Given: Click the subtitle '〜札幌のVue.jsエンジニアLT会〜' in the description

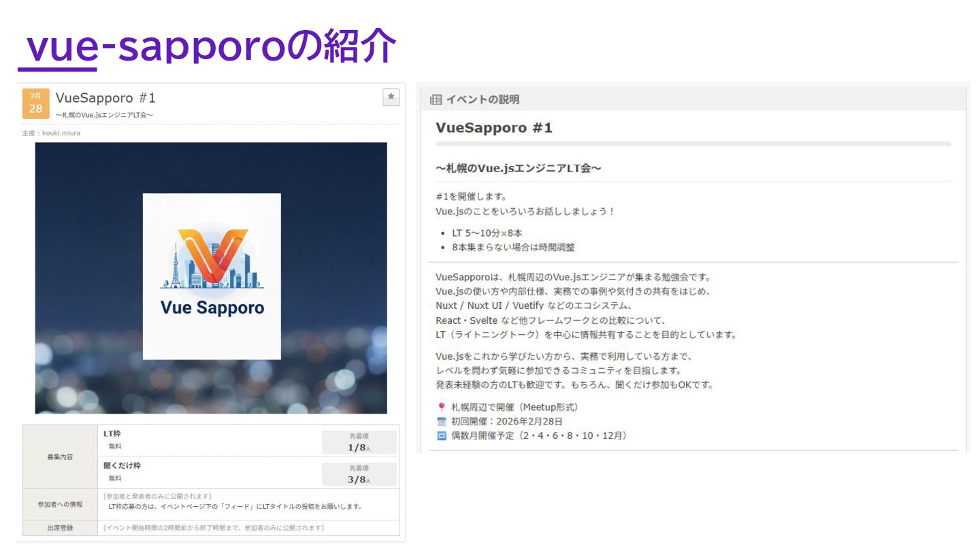Looking at the screenshot, I should [519, 167].
